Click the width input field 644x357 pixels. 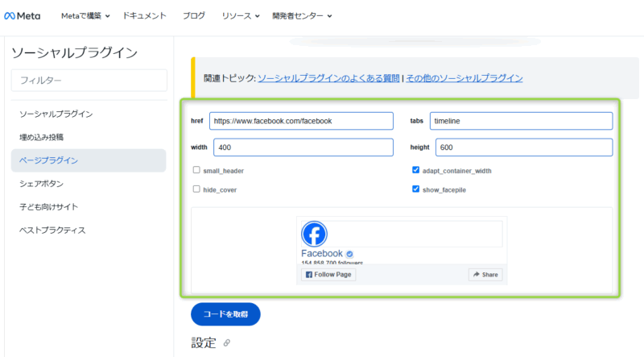tap(303, 147)
